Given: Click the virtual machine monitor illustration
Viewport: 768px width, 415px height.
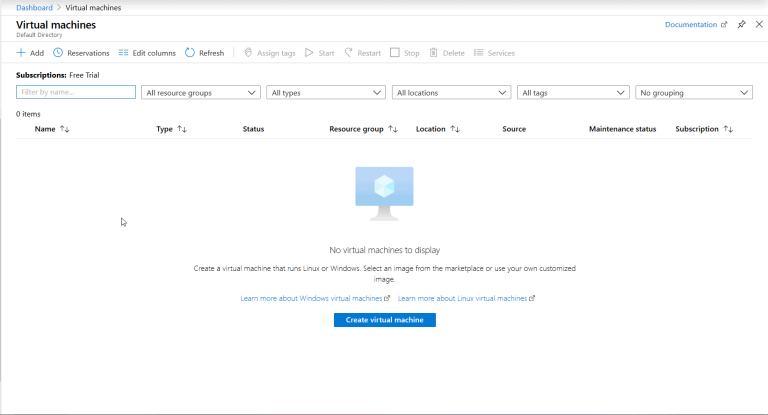Looking at the screenshot, I should [384, 194].
